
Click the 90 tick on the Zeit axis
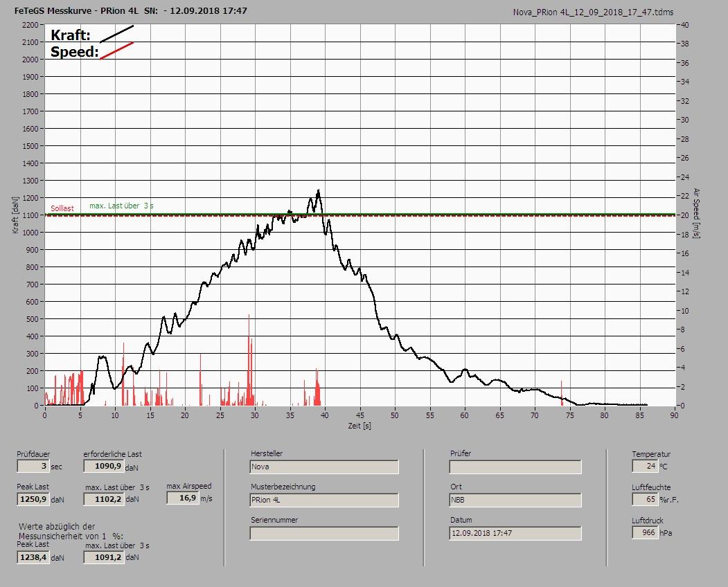(x=674, y=415)
